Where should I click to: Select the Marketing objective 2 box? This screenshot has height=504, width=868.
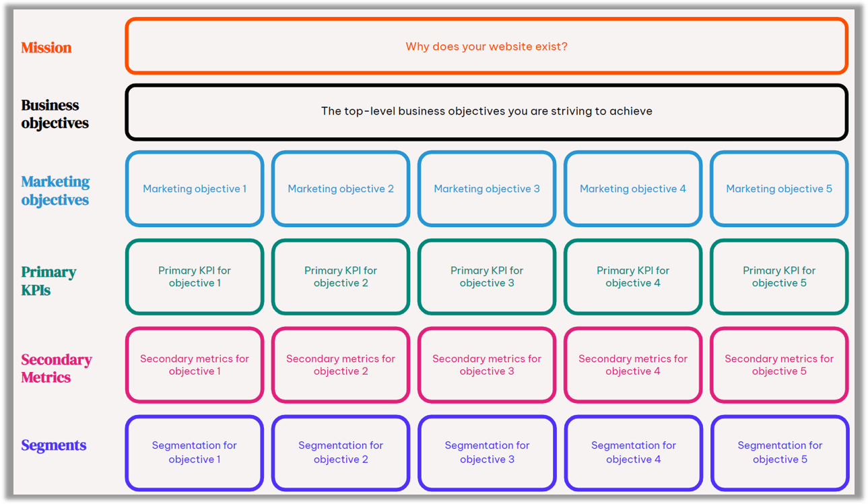pyautogui.click(x=340, y=189)
